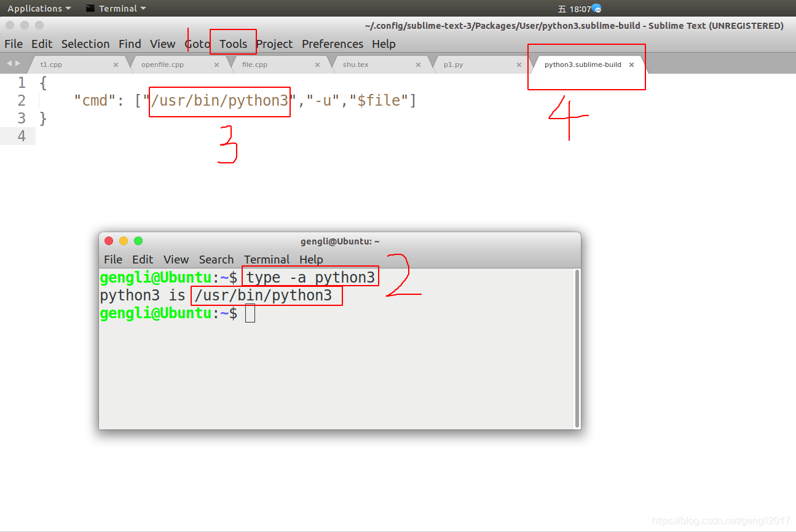Click line number 2 in the gutter
796x532 pixels.
(22, 101)
